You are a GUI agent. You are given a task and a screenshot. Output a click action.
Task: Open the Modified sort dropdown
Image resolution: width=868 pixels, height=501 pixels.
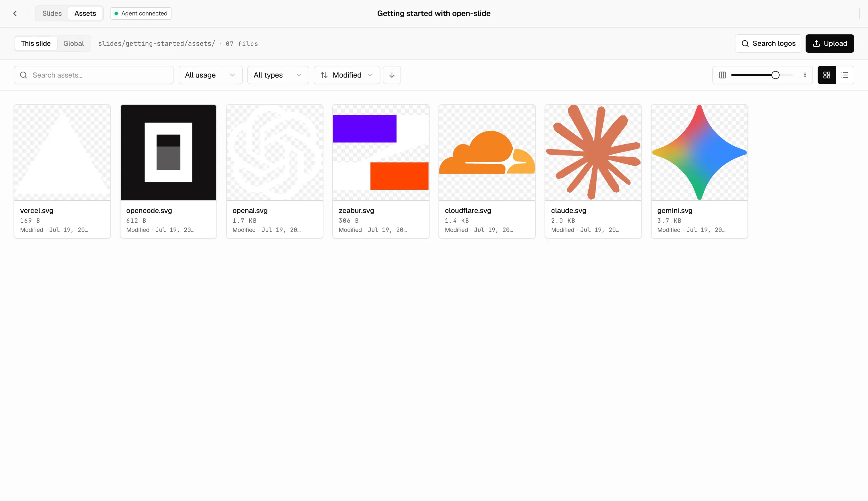point(346,75)
